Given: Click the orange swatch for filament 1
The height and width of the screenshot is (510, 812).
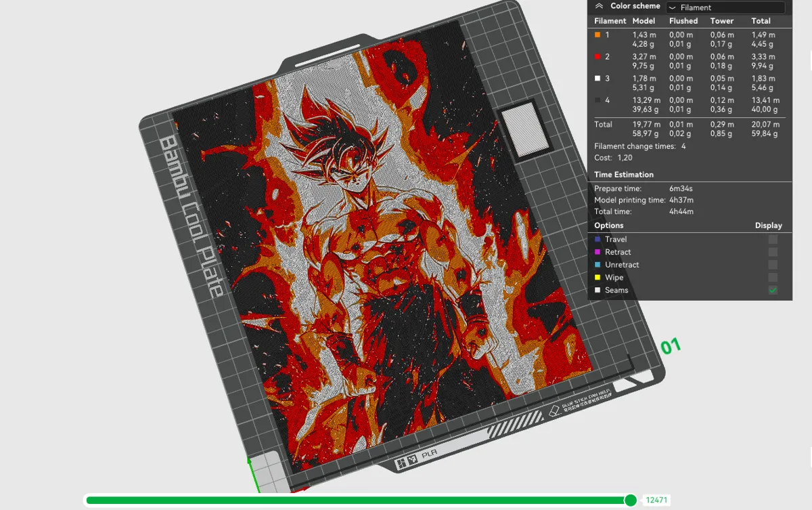Looking at the screenshot, I should click(x=597, y=35).
